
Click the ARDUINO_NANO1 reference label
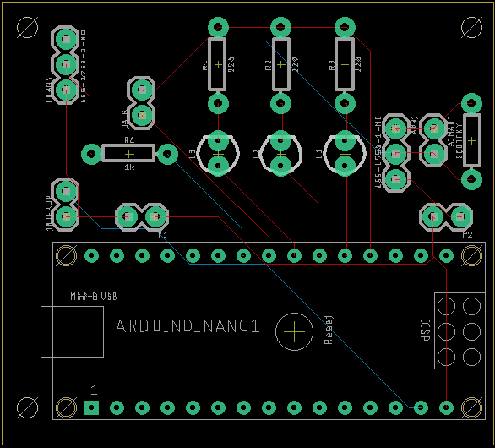188,326
